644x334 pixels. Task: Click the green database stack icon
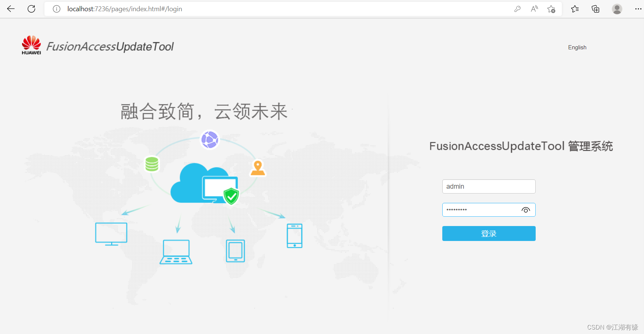[152, 164]
